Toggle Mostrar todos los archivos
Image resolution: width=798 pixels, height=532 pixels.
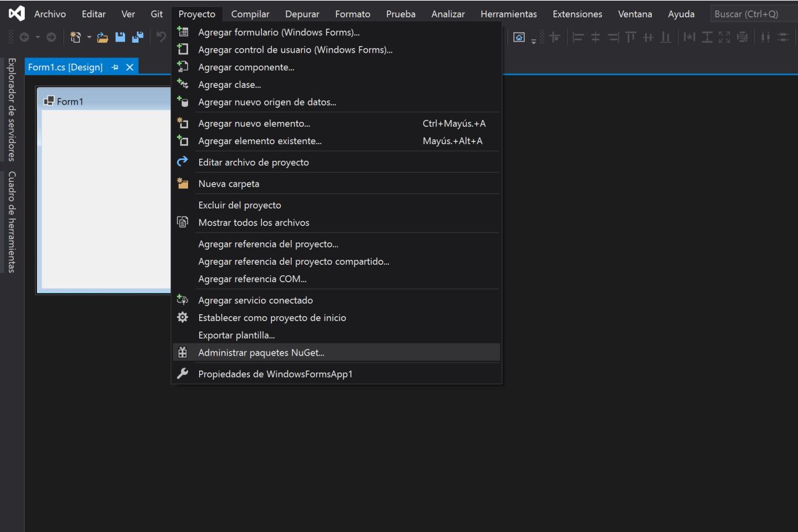point(337,222)
